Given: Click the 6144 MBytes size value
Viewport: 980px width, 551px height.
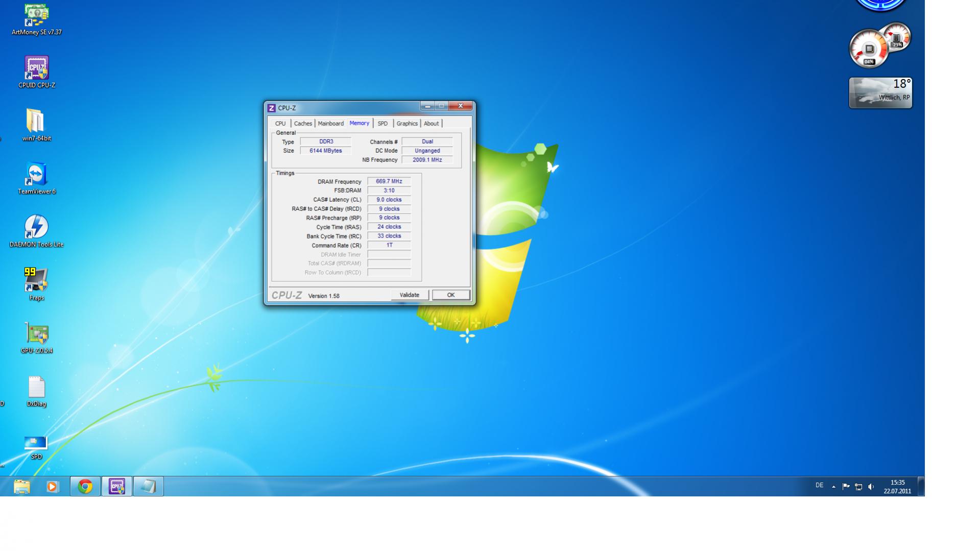Looking at the screenshot, I should coord(326,151).
